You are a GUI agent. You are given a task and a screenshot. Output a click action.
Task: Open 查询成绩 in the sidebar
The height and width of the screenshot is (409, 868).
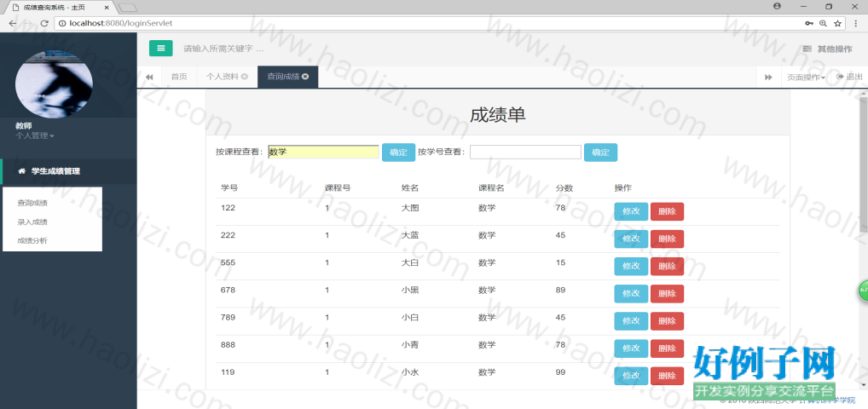click(32, 203)
